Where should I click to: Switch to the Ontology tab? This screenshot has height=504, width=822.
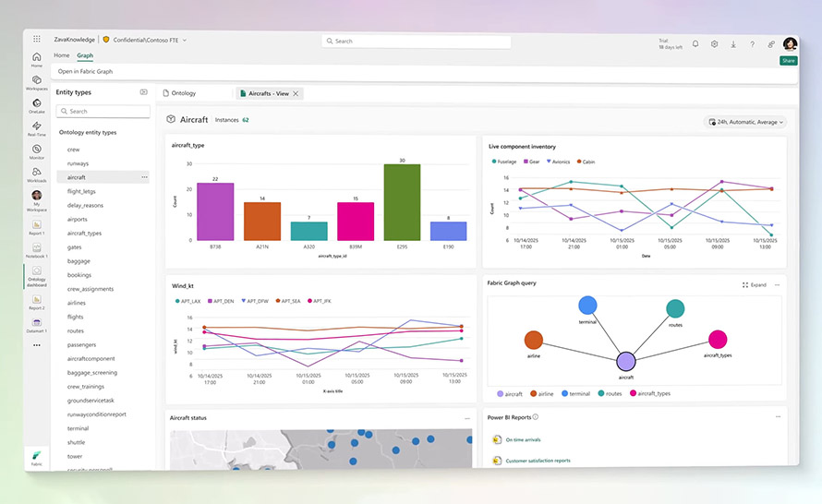coord(179,93)
